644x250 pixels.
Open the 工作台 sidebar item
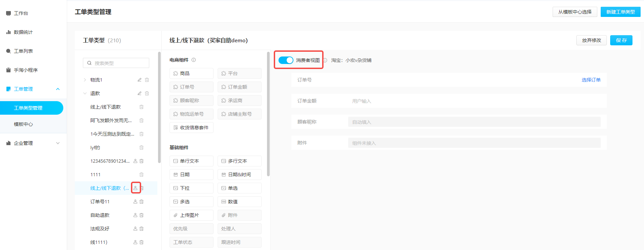tap(21, 13)
